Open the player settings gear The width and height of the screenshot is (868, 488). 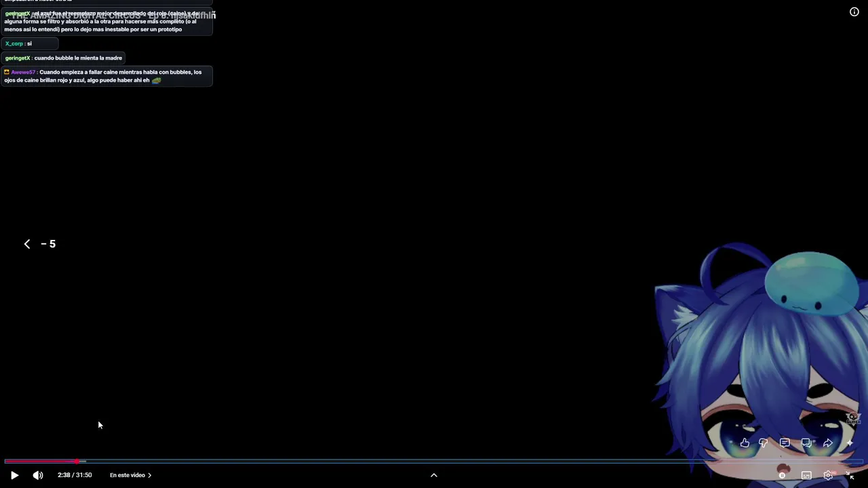tap(828, 475)
